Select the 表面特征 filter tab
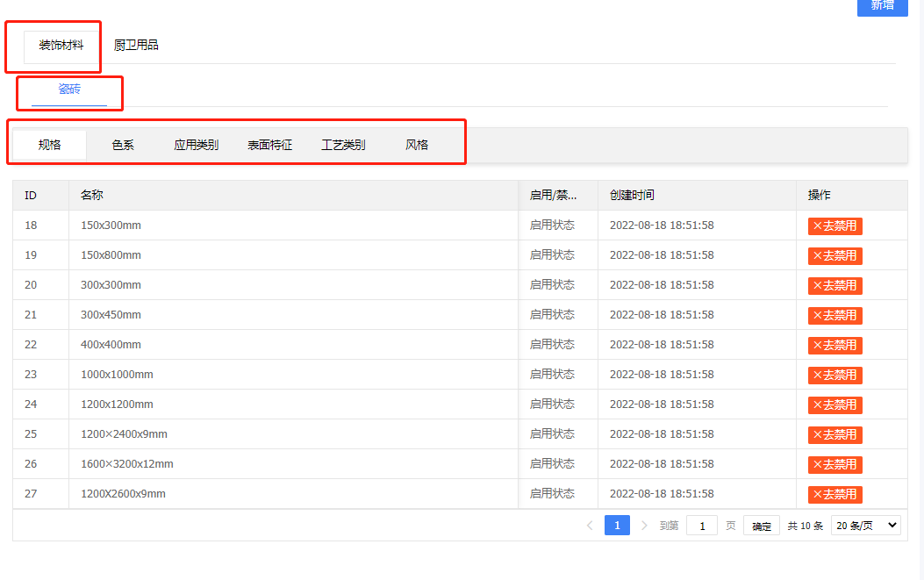Screen dimensions: 924x580 (x=269, y=144)
